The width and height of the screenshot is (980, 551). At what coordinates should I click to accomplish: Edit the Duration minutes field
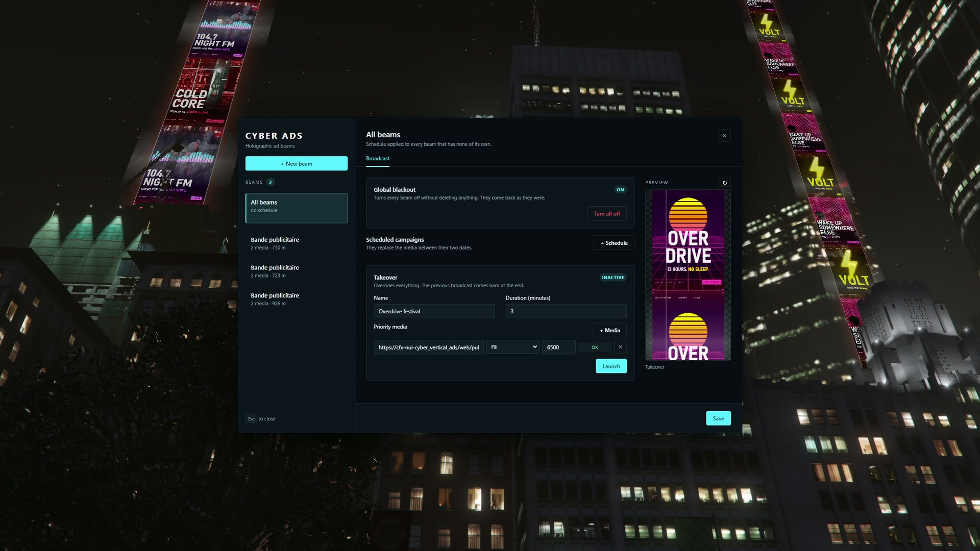(566, 311)
